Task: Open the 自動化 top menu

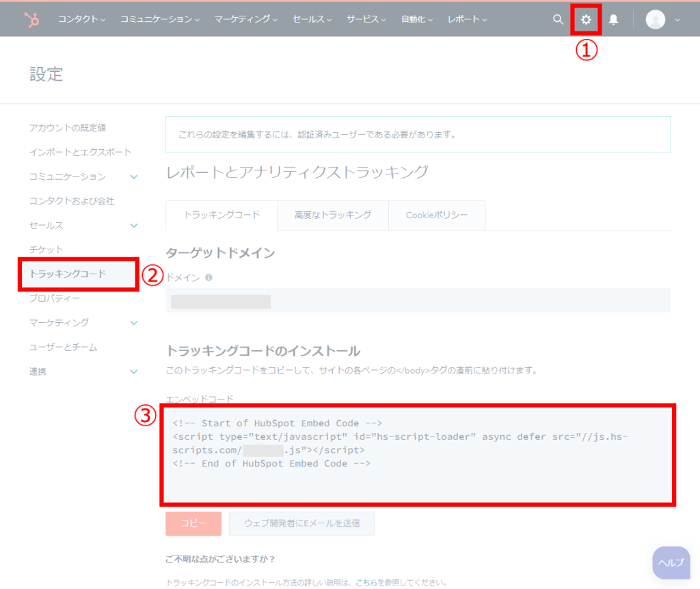Action: pyautogui.click(x=417, y=19)
